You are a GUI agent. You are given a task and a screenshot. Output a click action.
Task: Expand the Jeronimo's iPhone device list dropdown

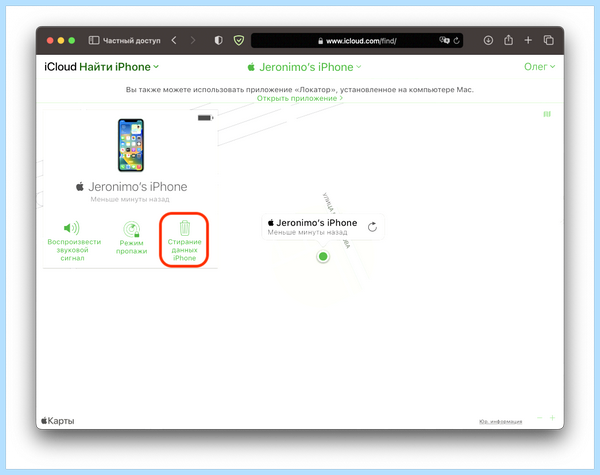[x=304, y=67]
